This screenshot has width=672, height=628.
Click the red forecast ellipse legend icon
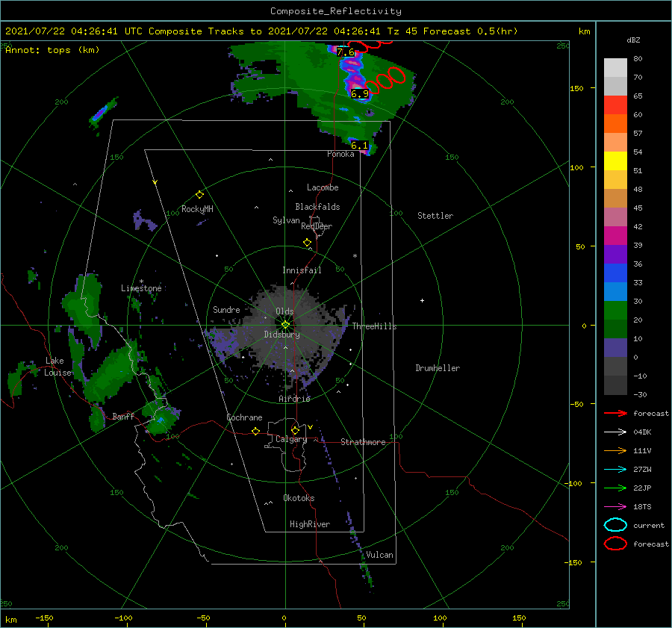615,544
